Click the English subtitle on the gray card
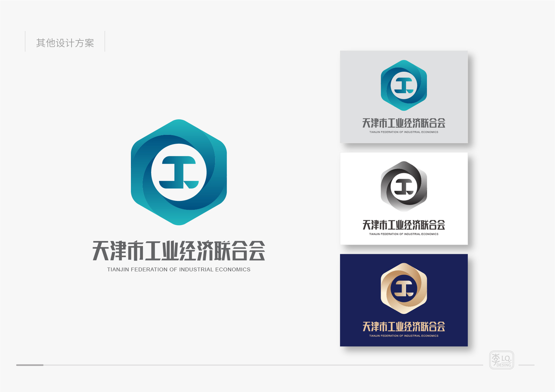Screen dimensions: 555x392 404,132
